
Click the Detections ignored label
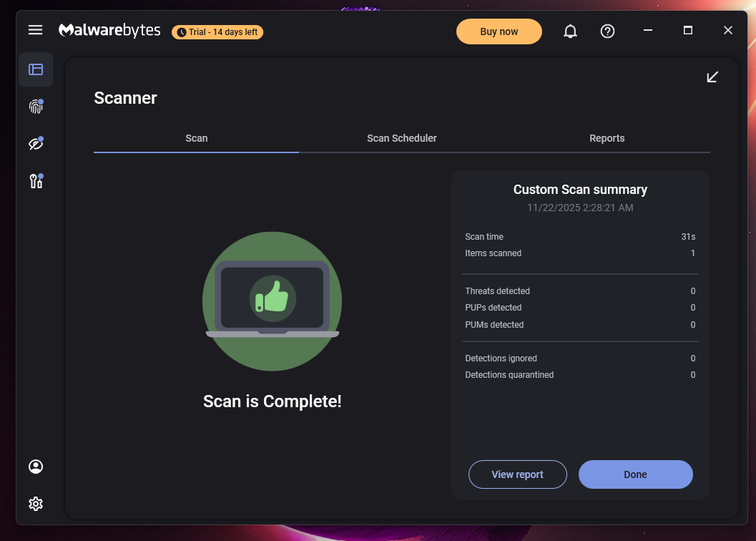click(501, 359)
